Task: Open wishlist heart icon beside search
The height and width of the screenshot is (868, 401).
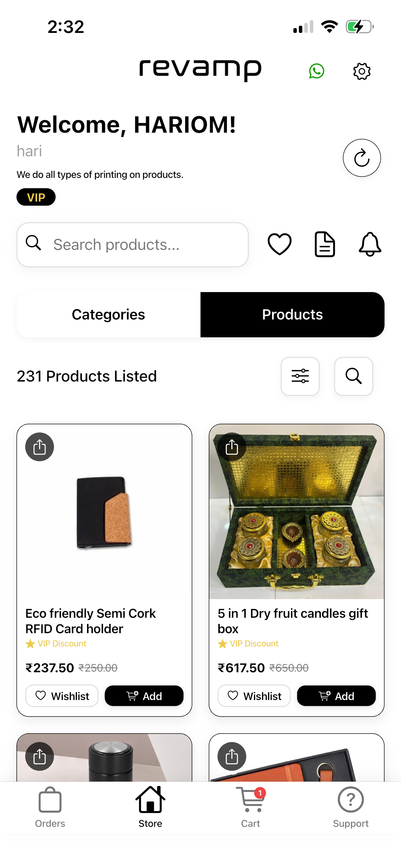Action: (x=279, y=244)
